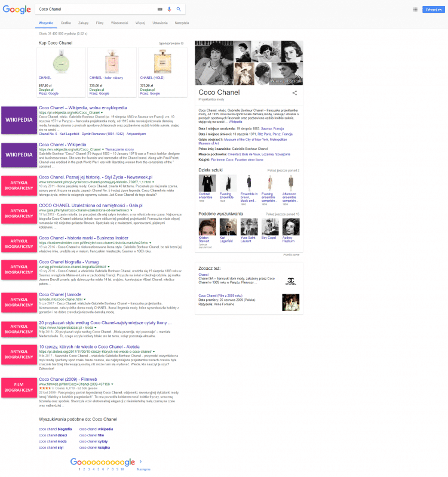Open Audrey Hepburn related search thumbnail
This screenshot has width=448, height=477.
291,227
